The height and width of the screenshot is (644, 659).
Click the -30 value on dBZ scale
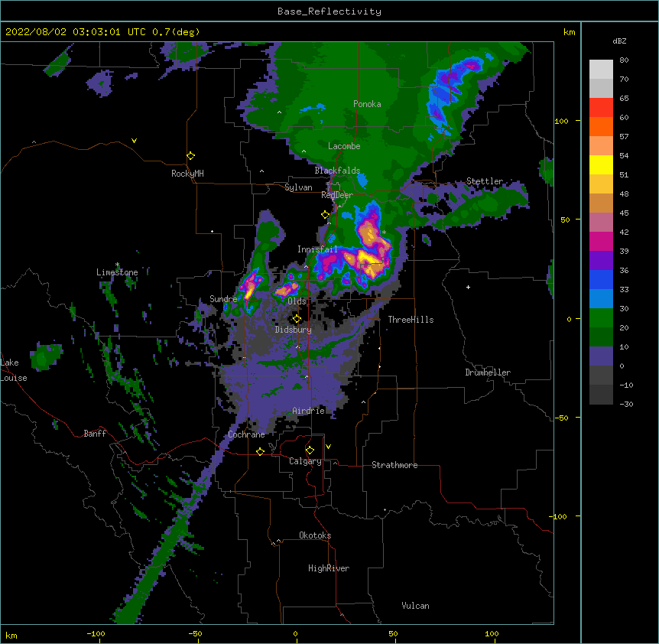(626, 405)
